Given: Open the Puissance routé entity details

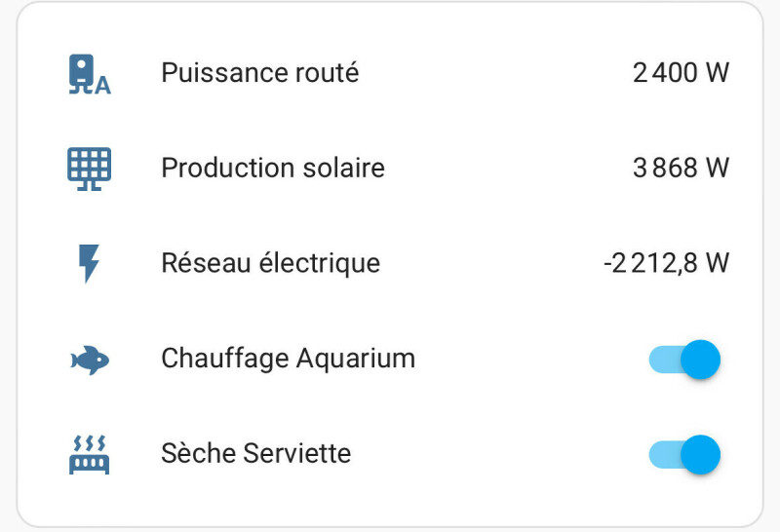Looking at the screenshot, I should 259,73.
